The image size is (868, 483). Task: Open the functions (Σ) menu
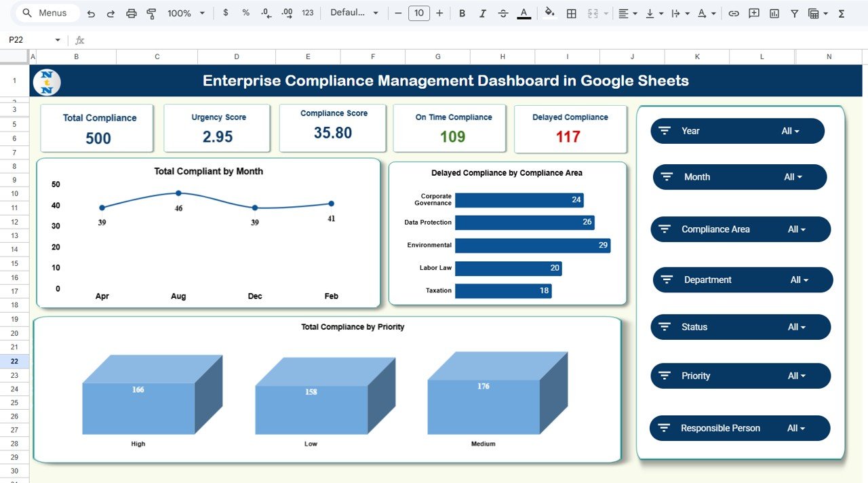click(x=842, y=12)
